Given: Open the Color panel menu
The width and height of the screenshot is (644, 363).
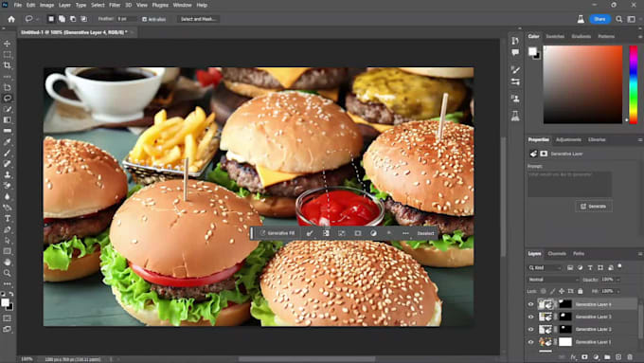Looking at the screenshot, I should (x=640, y=36).
